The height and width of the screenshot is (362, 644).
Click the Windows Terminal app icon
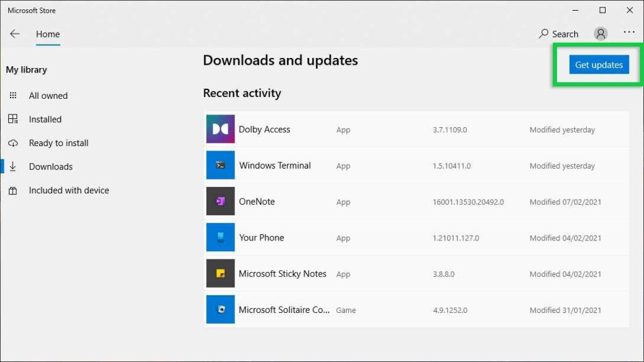tap(221, 165)
